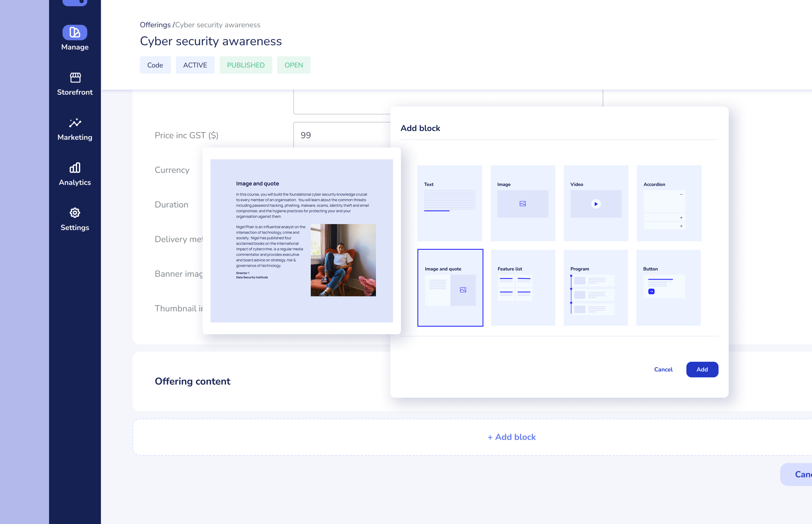Collapse Accordion minus sign
This screenshot has height=524, width=812.
[x=681, y=194]
